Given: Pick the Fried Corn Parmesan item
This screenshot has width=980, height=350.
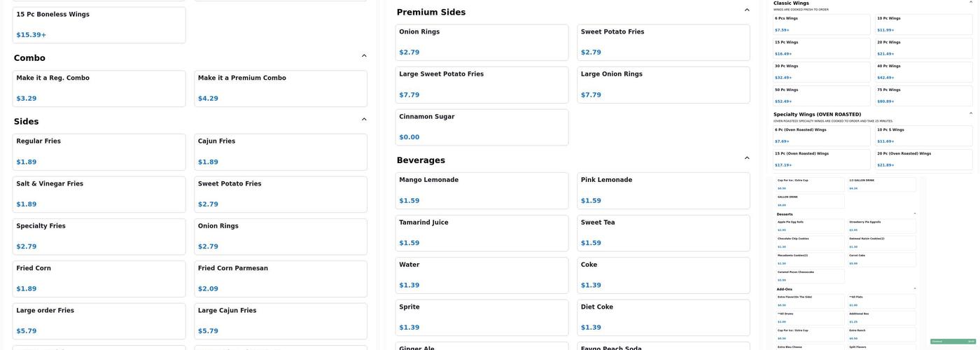Looking at the screenshot, I should [x=280, y=279].
